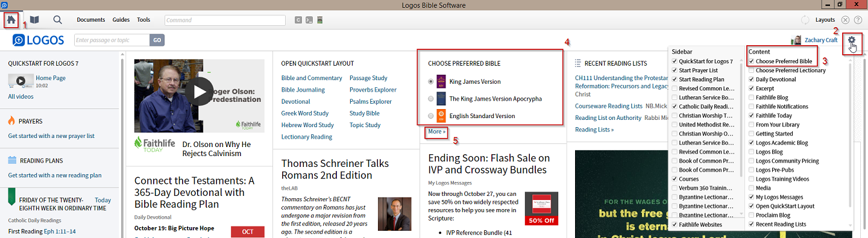The height and width of the screenshot is (238, 868).
Task: Enable Proclaim Blog checkbox
Action: [751, 215]
